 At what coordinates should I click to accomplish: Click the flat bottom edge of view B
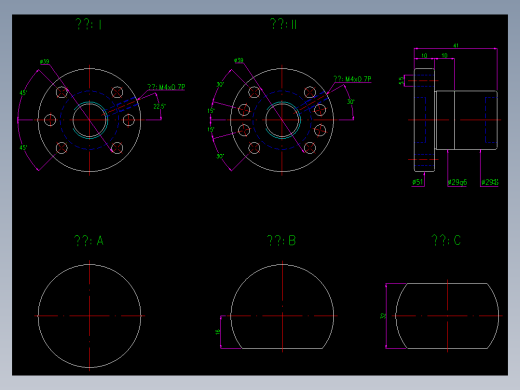pyautogui.click(x=282, y=349)
